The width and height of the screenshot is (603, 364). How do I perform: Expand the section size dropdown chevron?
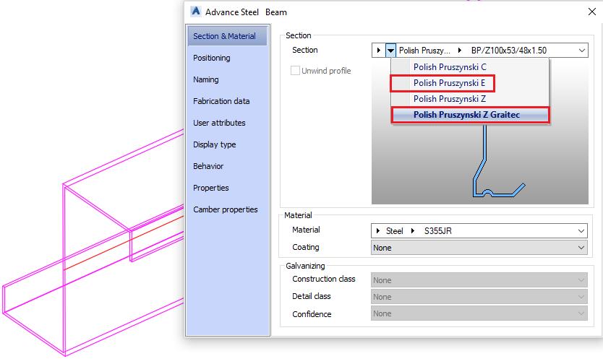(x=581, y=51)
